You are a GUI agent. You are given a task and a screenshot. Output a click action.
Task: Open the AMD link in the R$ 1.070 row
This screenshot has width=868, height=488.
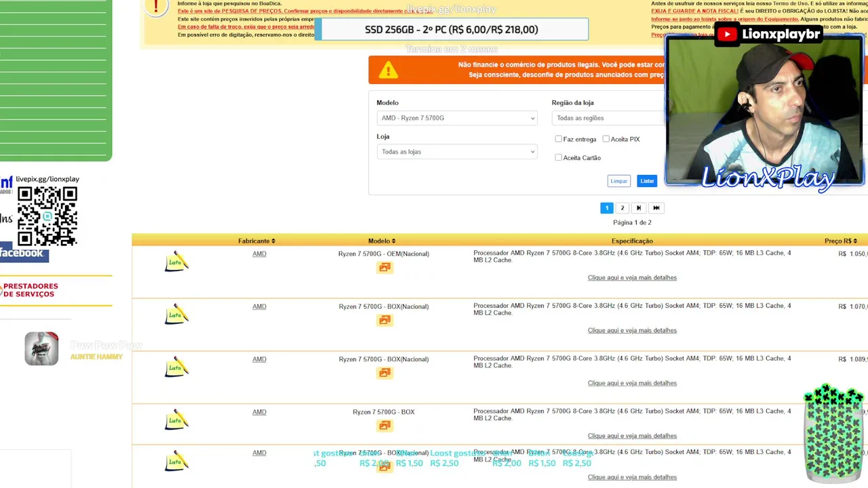point(259,306)
